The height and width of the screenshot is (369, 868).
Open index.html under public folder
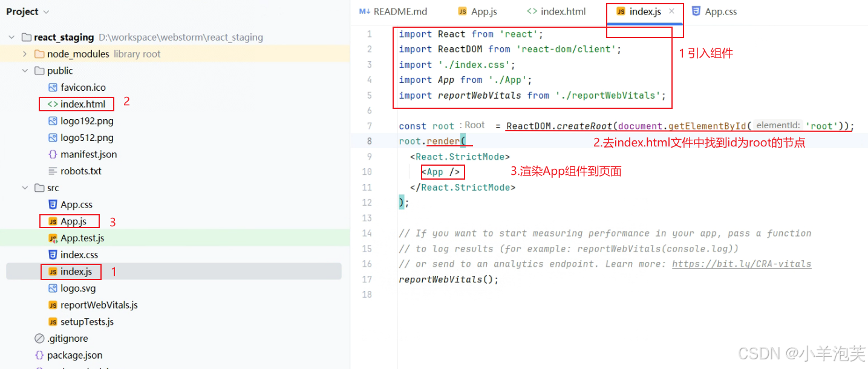[x=83, y=104]
